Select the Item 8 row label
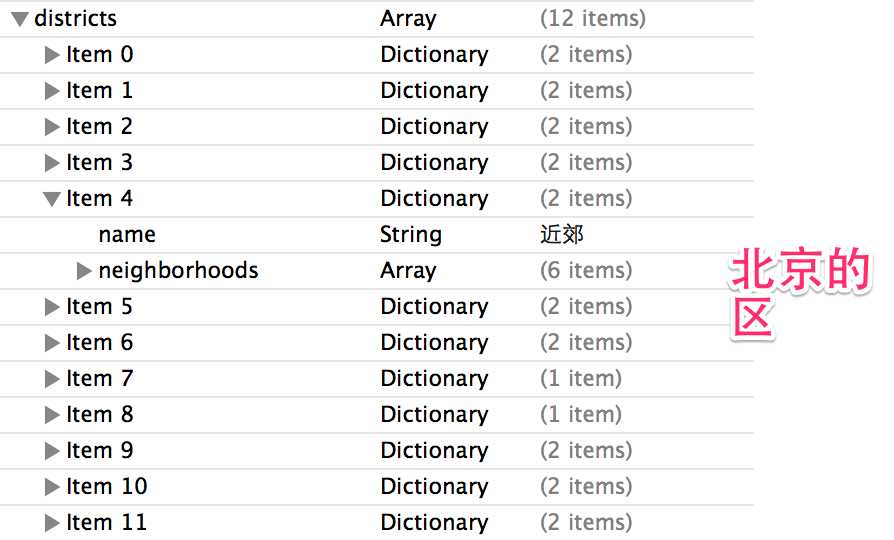Image resolution: width=894 pixels, height=540 pixels. [99, 414]
